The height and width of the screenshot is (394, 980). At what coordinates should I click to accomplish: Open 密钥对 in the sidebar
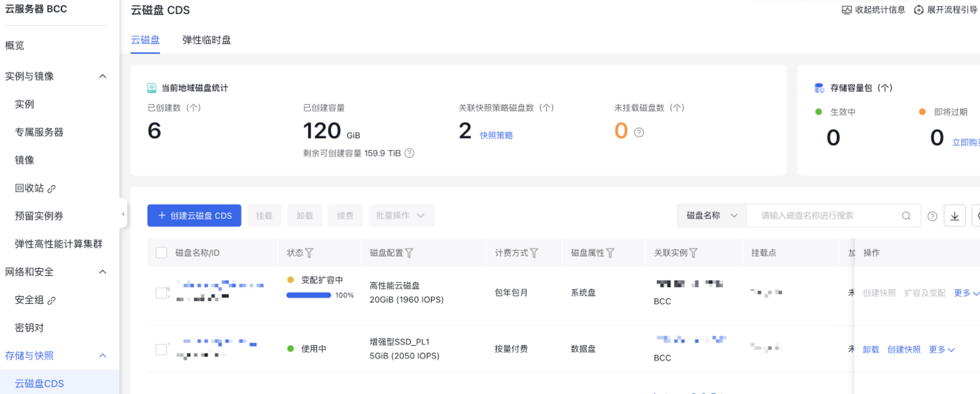coord(29,328)
